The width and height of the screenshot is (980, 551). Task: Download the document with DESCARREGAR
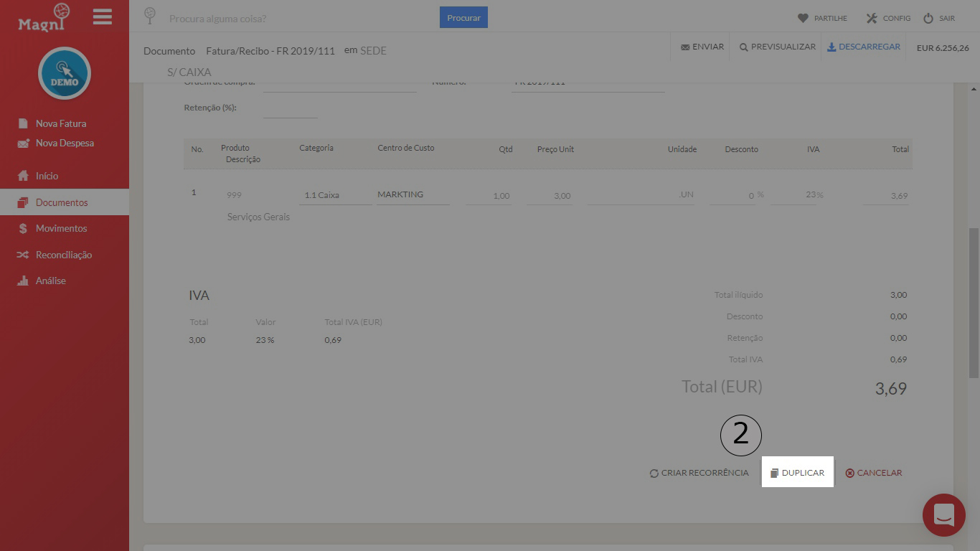pyautogui.click(x=864, y=46)
